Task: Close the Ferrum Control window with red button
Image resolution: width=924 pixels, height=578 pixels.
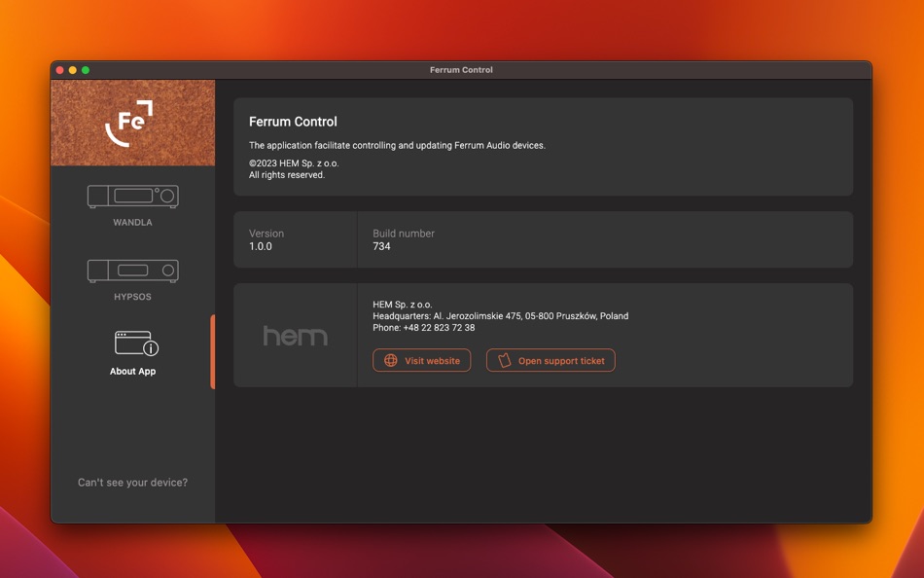Action: coord(59,70)
